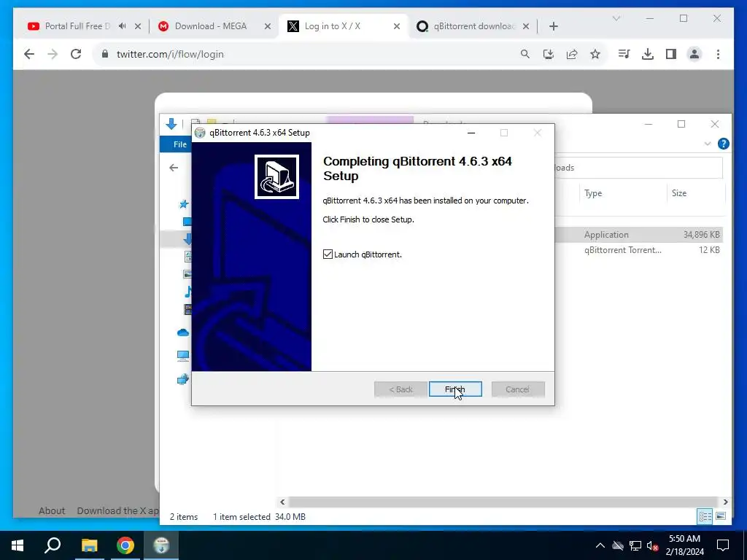Viewport: 747px width, 560px height.
Task: Open Videos folder in Explorer sidebar
Action: pos(187,309)
